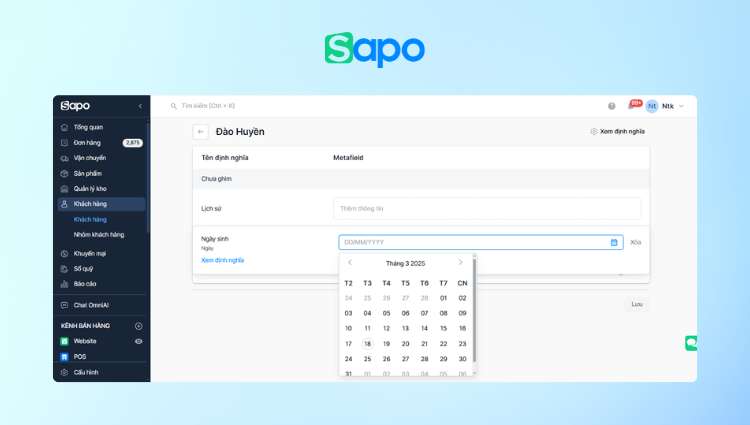Screen dimensions: 750x425
Task: Add a sales channel with plus icon
Action: point(139,326)
